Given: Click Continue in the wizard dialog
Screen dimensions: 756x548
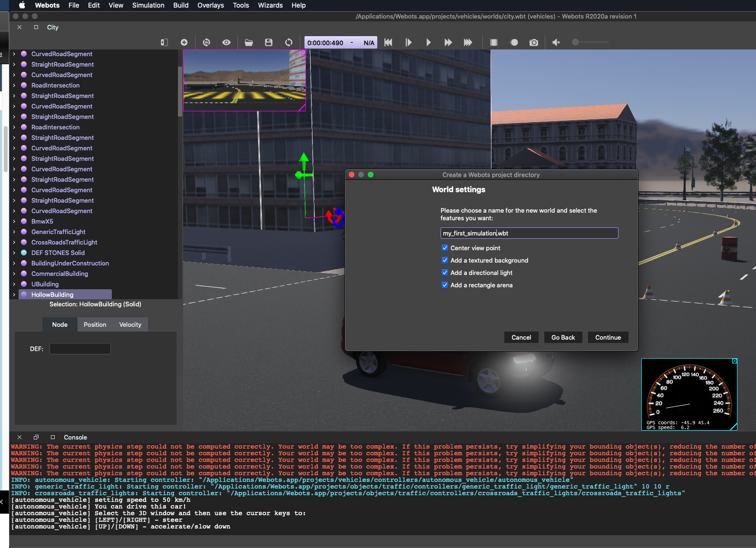Looking at the screenshot, I should tap(608, 337).
